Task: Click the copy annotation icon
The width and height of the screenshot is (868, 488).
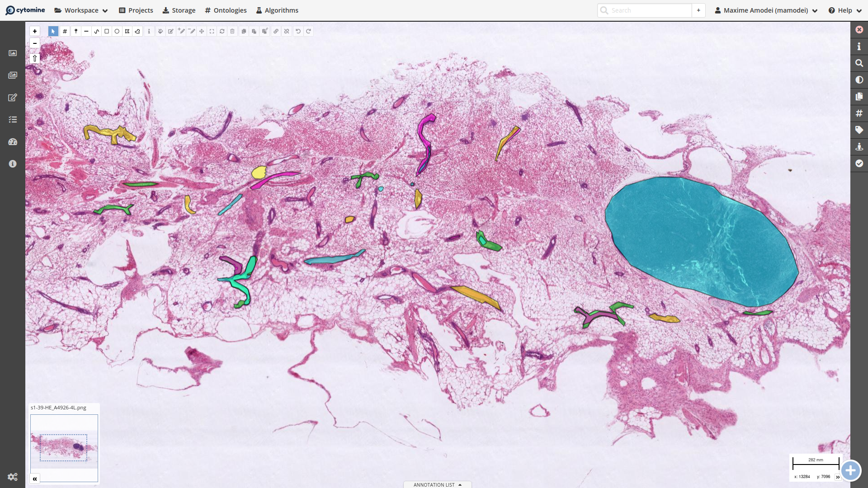Action: pos(244,31)
